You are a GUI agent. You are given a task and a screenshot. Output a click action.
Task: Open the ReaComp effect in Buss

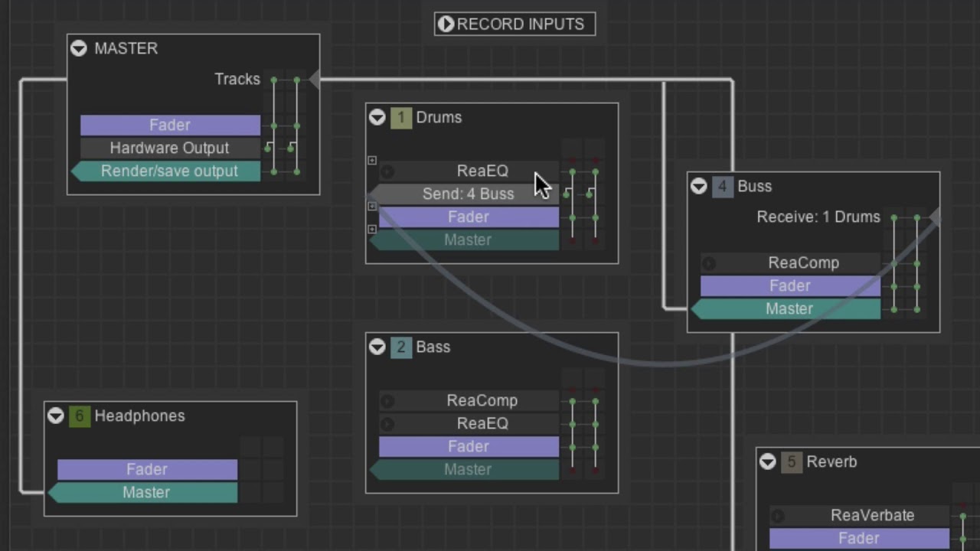pos(790,263)
